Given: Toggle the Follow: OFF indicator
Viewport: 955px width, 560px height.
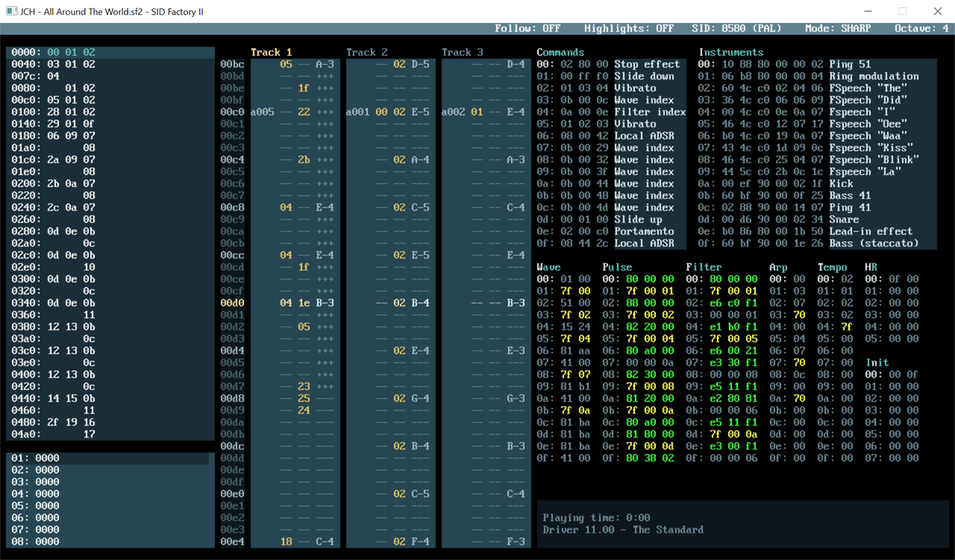Looking at the screenshot, I should (x=528, y=29).
